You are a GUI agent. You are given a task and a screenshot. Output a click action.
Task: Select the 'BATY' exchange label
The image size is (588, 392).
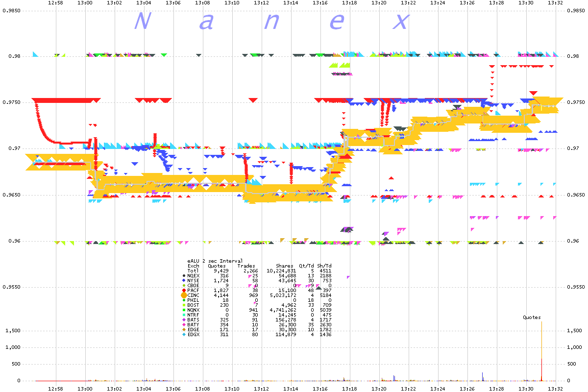194,325
